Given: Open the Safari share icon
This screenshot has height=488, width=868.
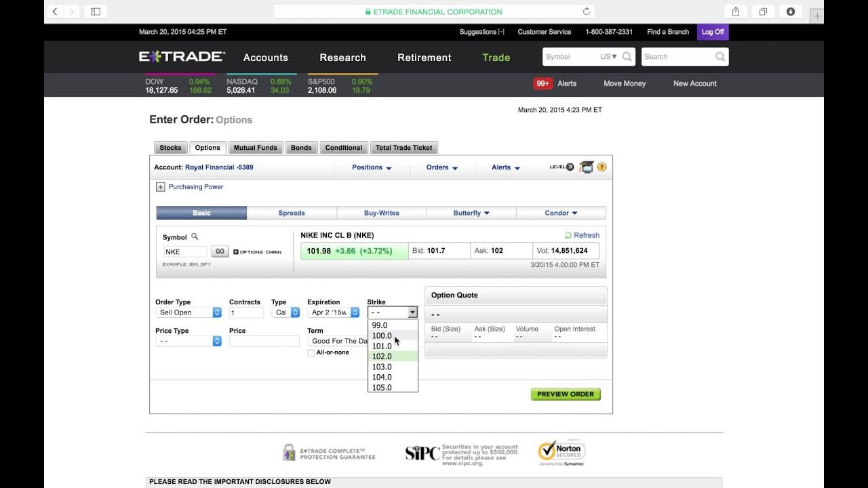Looking at the screenshot, I should (x=736, y=12).
